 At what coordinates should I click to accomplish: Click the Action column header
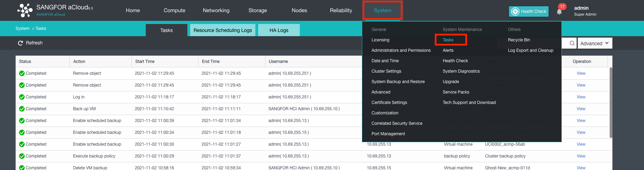[101, 62]
